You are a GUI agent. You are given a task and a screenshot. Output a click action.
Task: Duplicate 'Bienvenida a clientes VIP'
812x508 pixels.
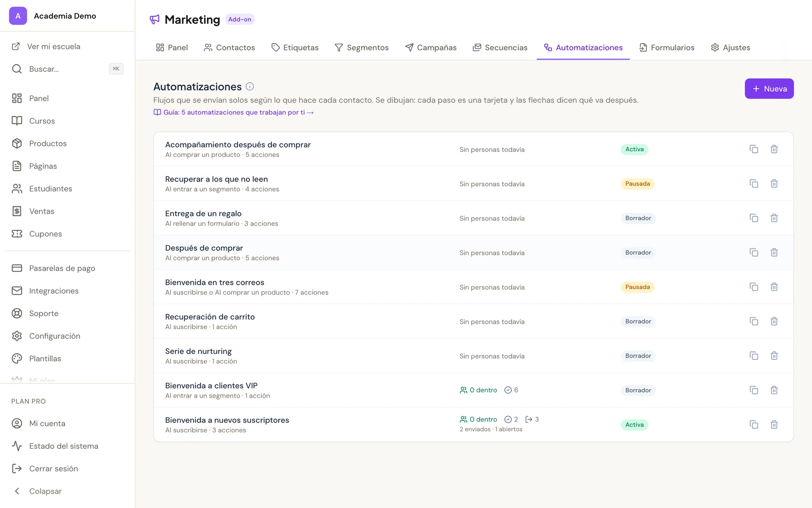[754, 390]
